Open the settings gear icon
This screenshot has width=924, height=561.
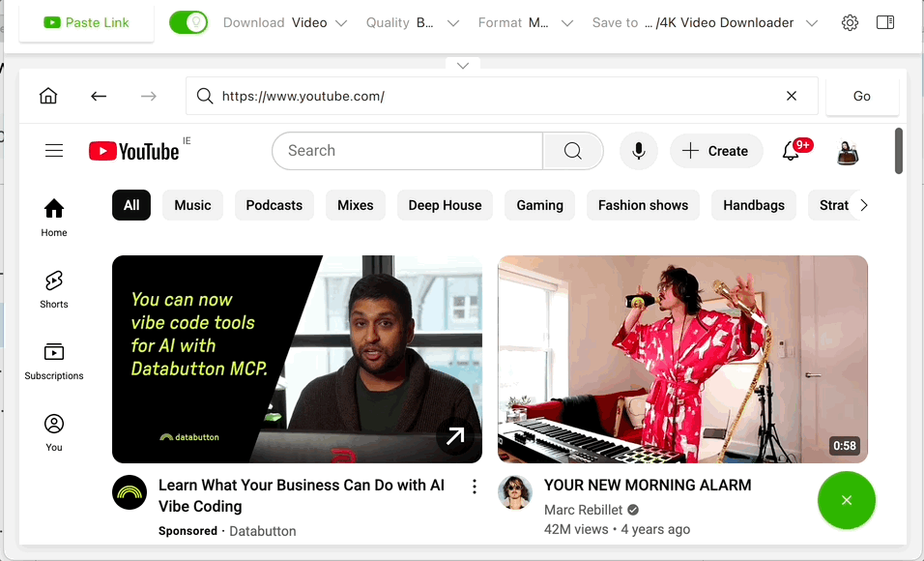850,23
